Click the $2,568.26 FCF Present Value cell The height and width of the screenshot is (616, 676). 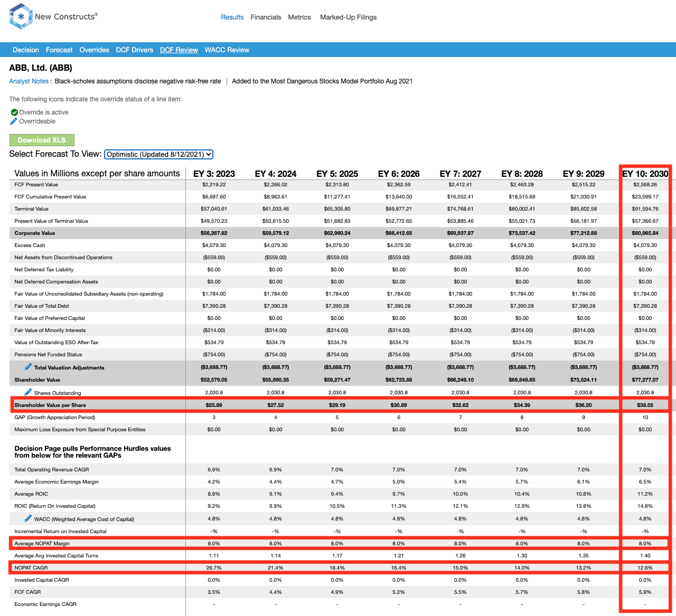[x=645, y=185]
